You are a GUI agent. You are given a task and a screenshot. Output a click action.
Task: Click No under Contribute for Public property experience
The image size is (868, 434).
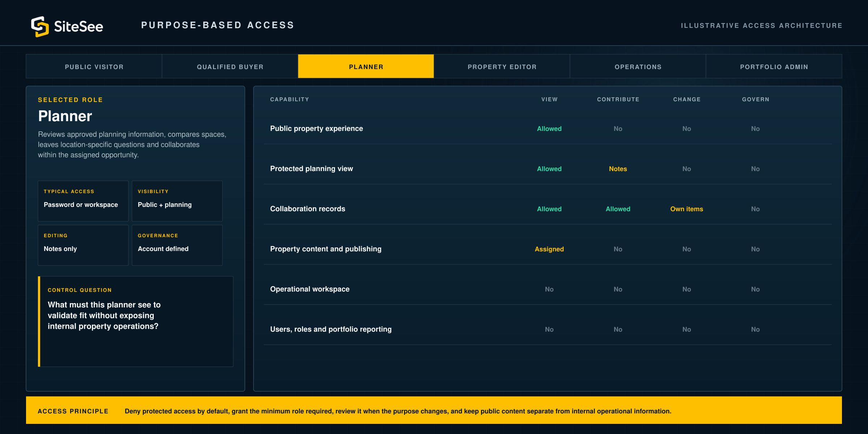[x=618, y=129]
